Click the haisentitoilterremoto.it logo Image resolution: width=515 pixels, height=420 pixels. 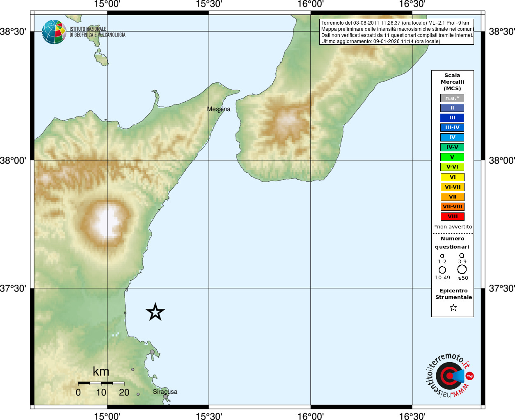(x=449, y=375)
